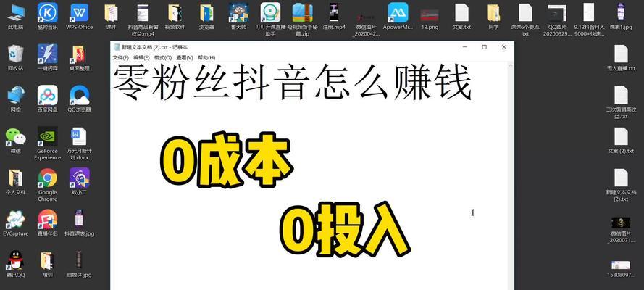This screenshot has height=290, width=644.
Task: Open the 回收站 recycle bin
Action: point(16,57)
